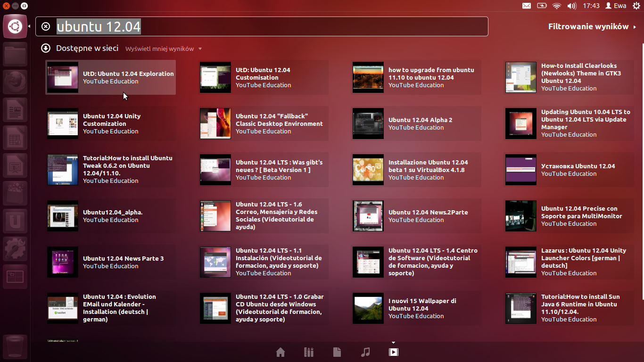
Task: Click the search field with ubuntu 12.04
Action: [x=262, y=26]
